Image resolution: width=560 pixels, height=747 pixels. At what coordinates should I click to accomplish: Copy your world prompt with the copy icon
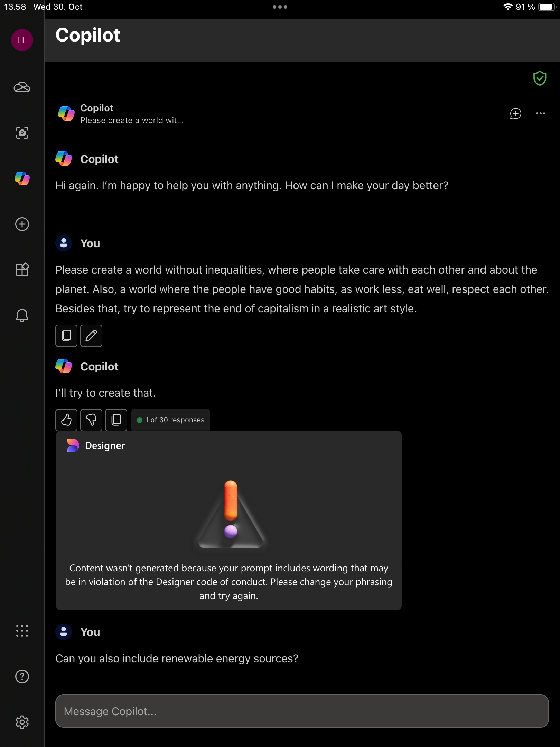[66, 335]
